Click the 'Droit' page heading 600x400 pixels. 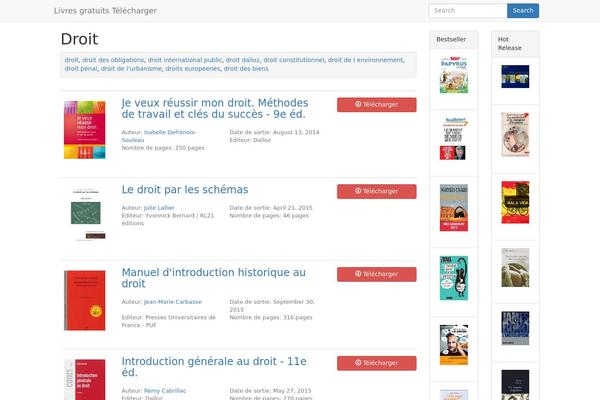[x=80, y=39]
